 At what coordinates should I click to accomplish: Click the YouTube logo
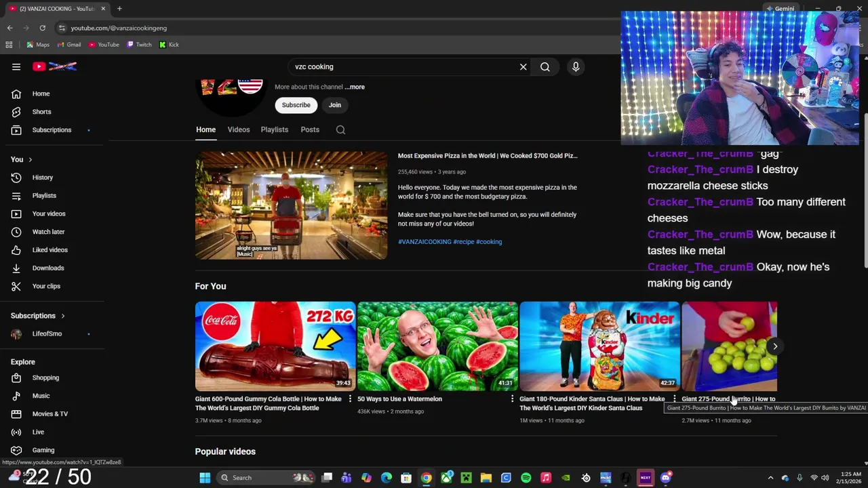pyautogui.click(x=55, y=66)
